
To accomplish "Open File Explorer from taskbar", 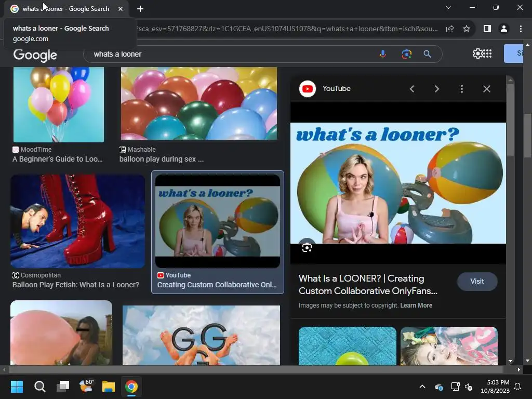I will [x=109, y=387].
